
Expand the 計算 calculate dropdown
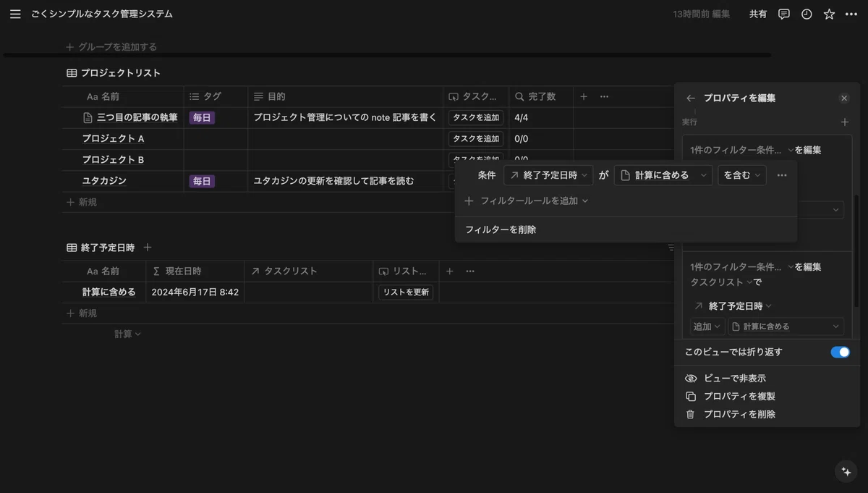[127, 334]
